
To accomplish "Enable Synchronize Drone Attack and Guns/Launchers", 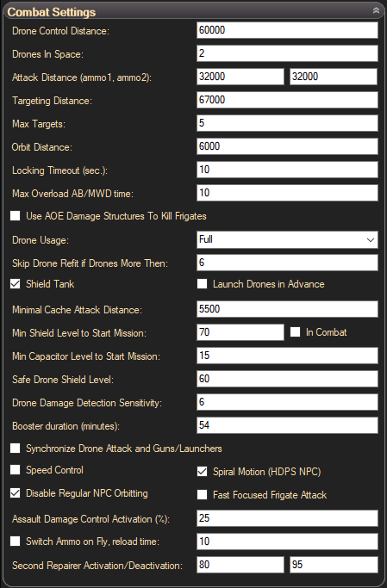I will (x=15, y=449).
